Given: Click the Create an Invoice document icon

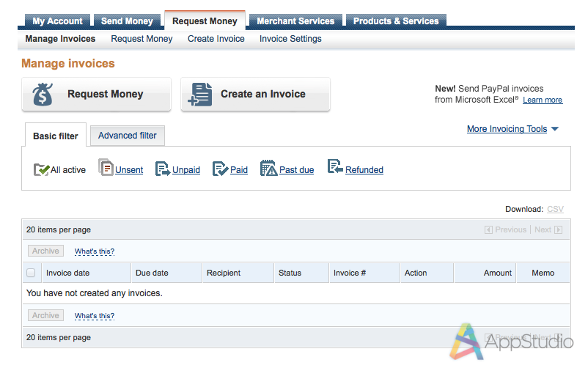Looking at the screenshot, I should coord(200,95).
